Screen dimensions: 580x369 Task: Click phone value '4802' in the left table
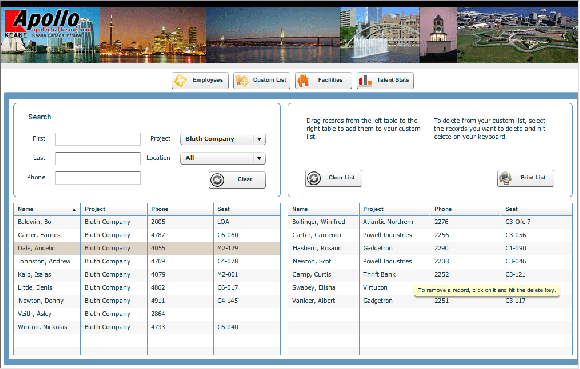158,288
